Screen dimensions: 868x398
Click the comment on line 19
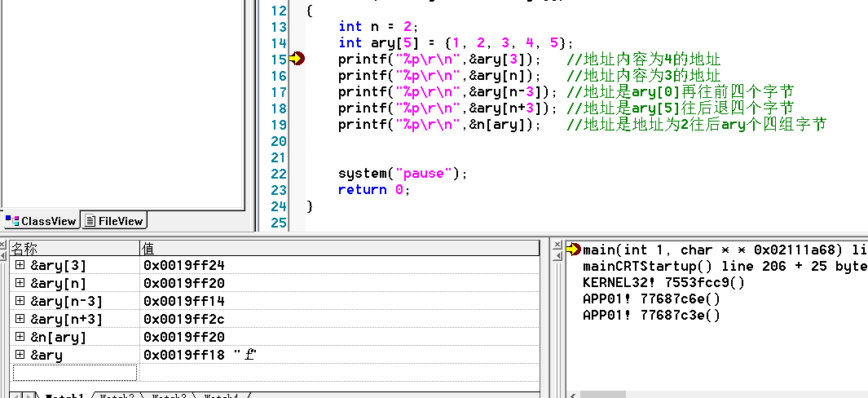click(696, 124)
